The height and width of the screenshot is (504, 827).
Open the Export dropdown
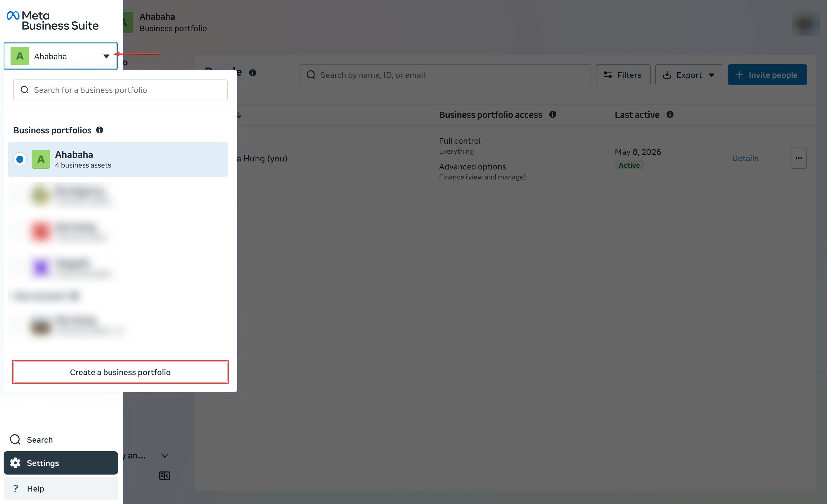[689, 75]
